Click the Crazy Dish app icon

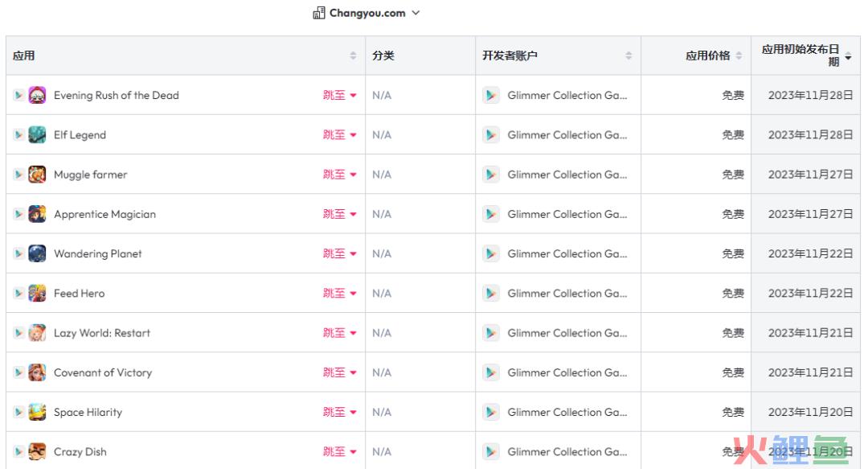(37, 452)
